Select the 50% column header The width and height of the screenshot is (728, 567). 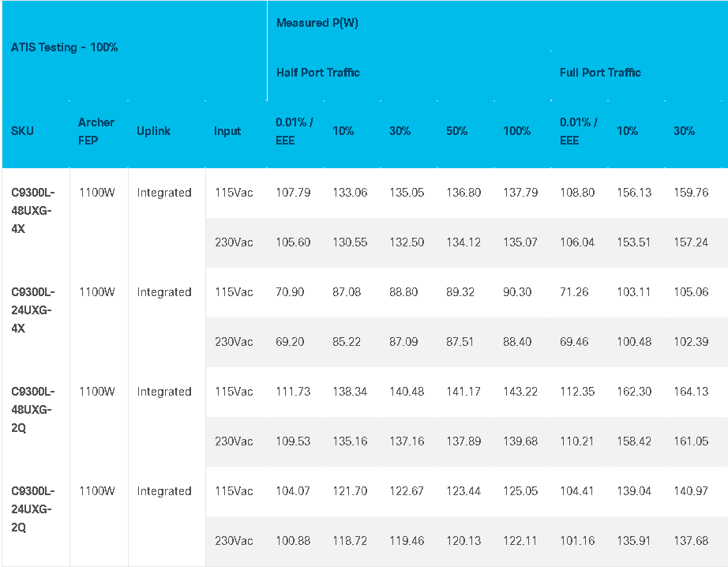point(457,131)
